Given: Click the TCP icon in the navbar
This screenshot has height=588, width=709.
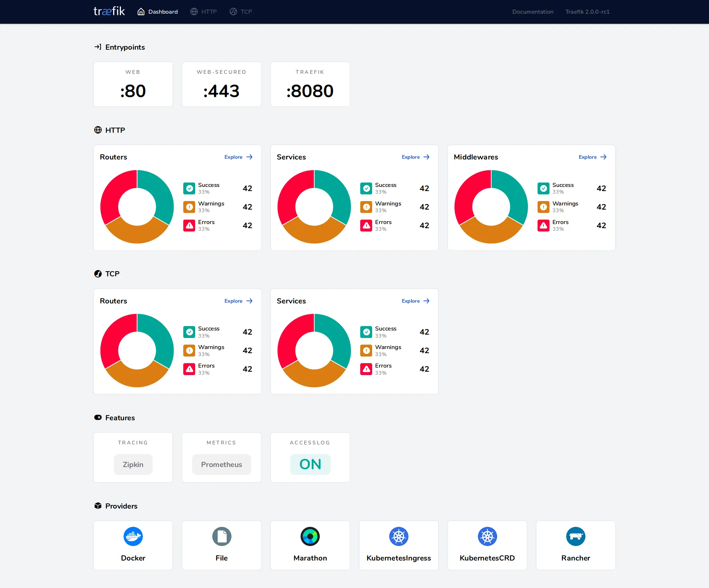Looking at the screenshot, I should (233, 12).
